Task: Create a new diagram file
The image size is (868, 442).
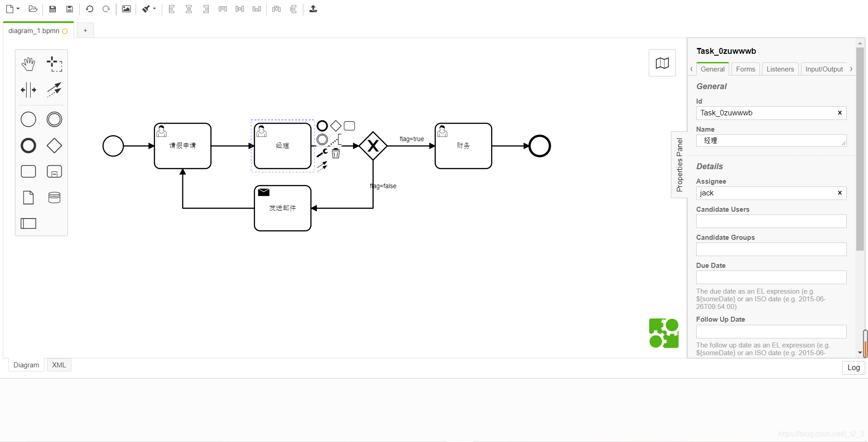Action: (12, 9)
